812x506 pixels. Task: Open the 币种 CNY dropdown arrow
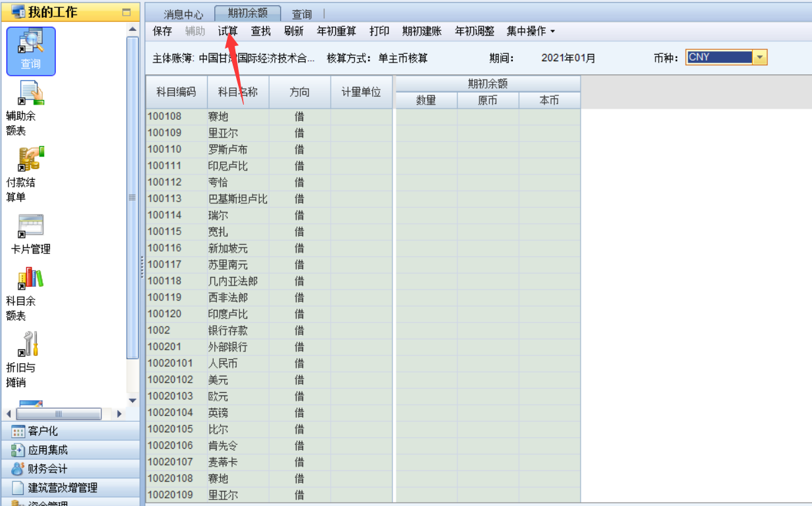point(760,58)
